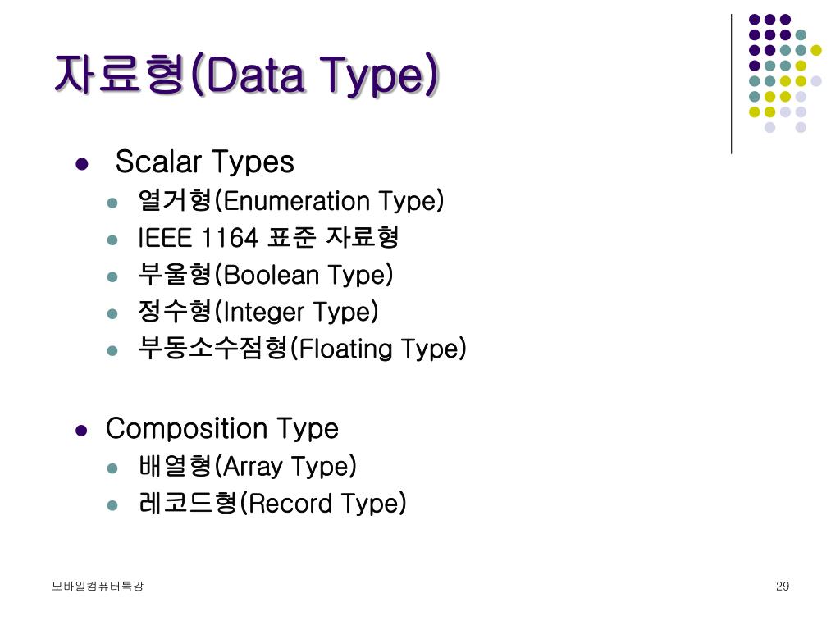Click the teal bullet before Enumeration Type
This screenshot has width=840, height=630.
click(x=112, y=203)
